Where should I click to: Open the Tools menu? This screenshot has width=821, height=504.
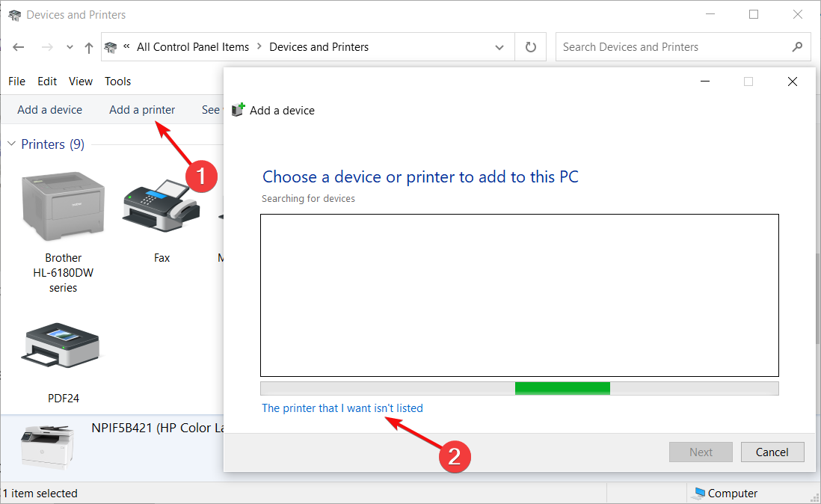117,82
